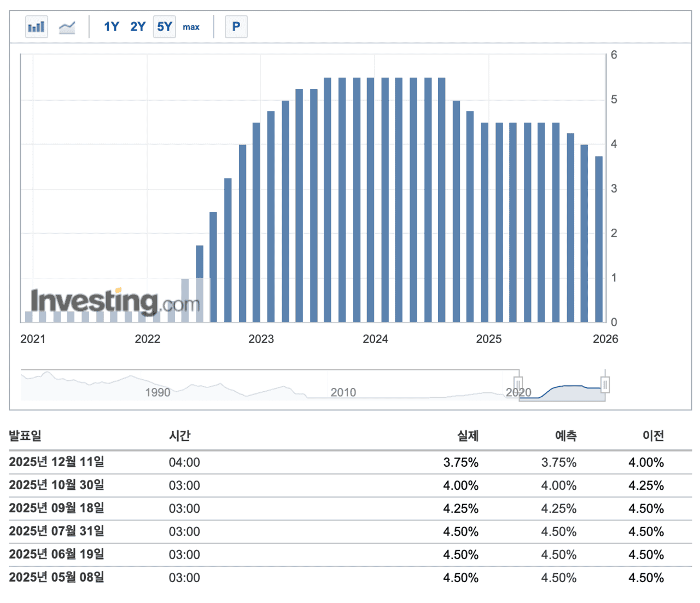Switch to the line chart view icon
700x603 pixels.
(x=67, y=26)
